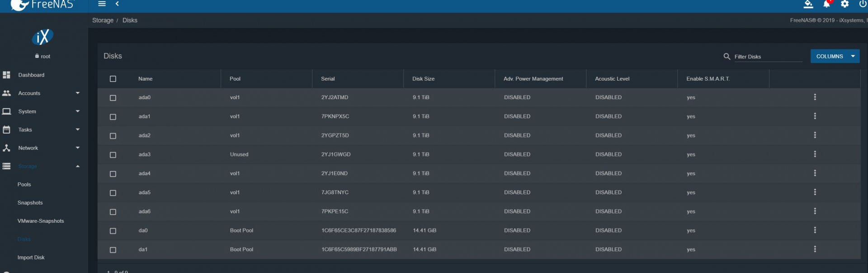The height and width of the screenshot is (273, 868).
Task: Collapse sidebar with the back chevron
Action: click(117, 4)
